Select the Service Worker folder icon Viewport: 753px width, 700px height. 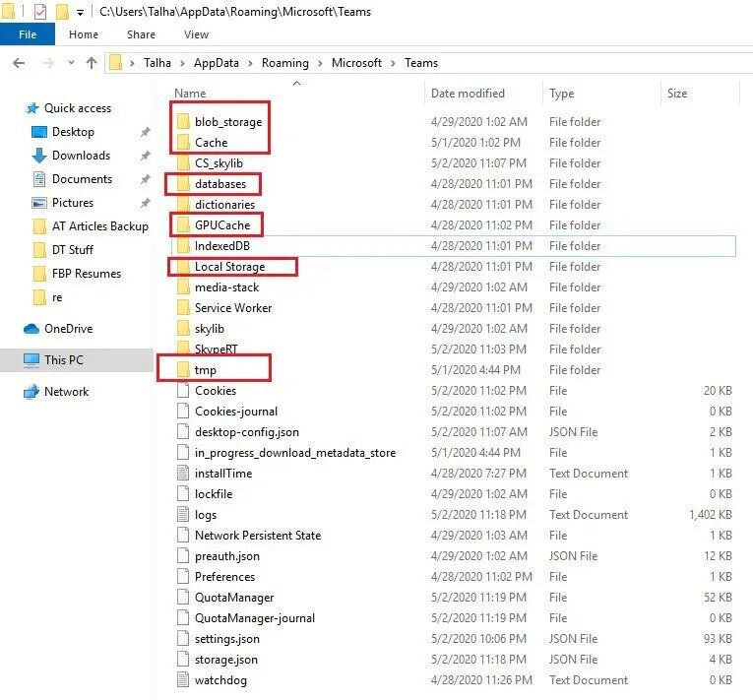pyautogui.click(x=183, y=307)
